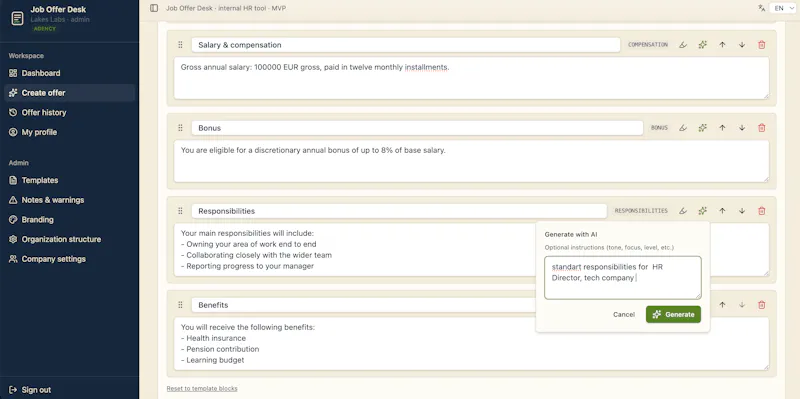The height and width of the screenshot is (399, 800).
Task: Click the COMPENSATION tag label
Action: (x=648, y=45)
